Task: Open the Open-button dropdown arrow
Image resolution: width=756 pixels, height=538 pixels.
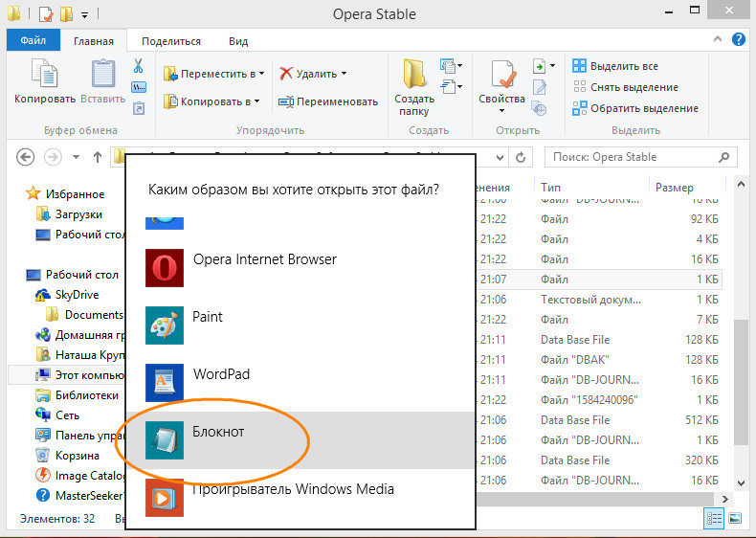Action: click(x=552, y=66)
